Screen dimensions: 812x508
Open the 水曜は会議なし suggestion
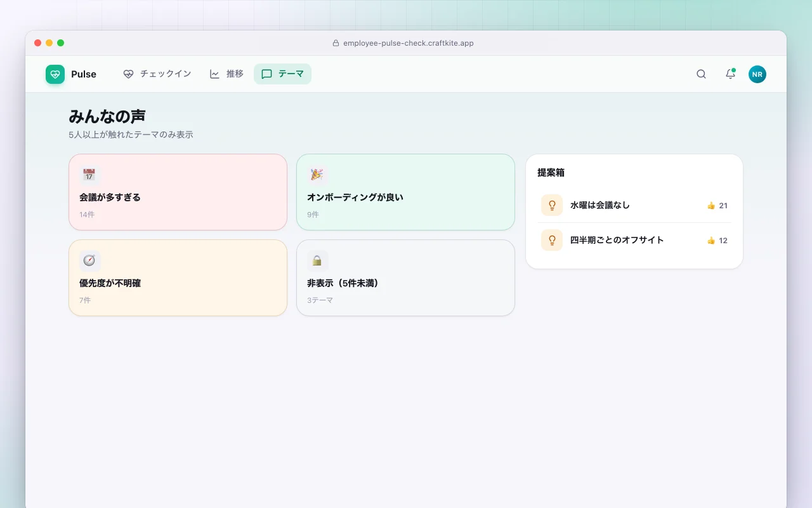click(634, 205)
